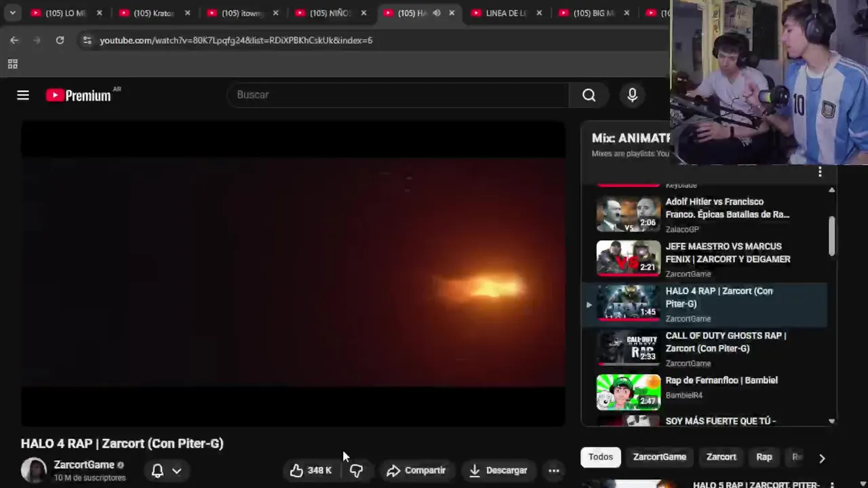Click the video title HALO 4 RAP text
Viewport: 868px width, 488px height.
[122, 443]
